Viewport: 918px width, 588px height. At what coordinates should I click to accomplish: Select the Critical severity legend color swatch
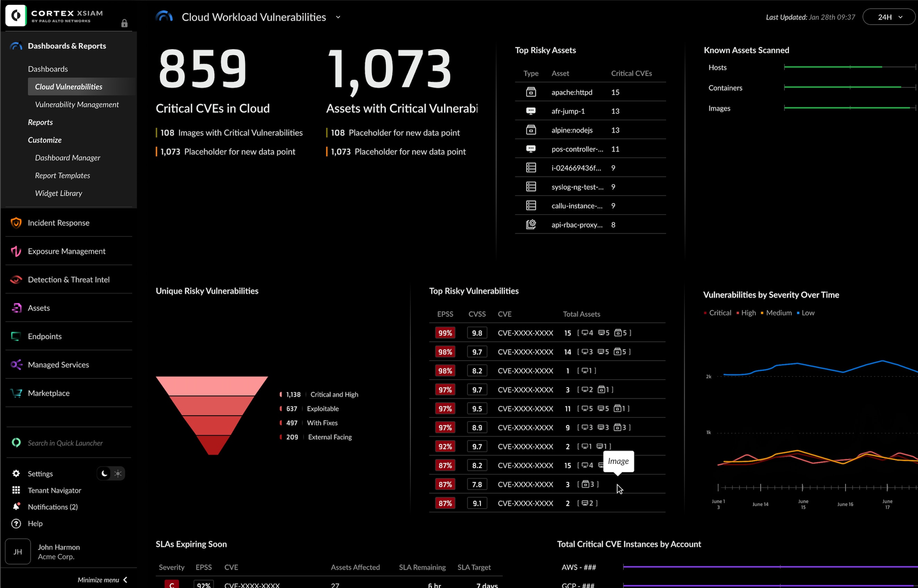(x=707, y=313)
